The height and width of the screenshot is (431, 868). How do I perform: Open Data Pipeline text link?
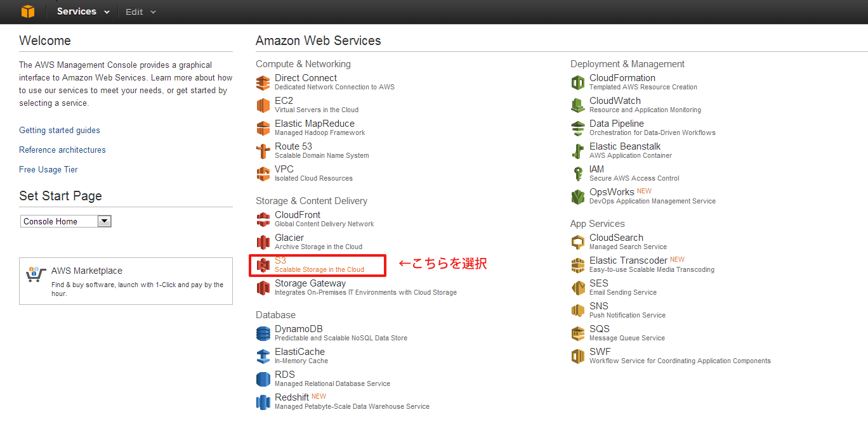[x=617, y=124]
